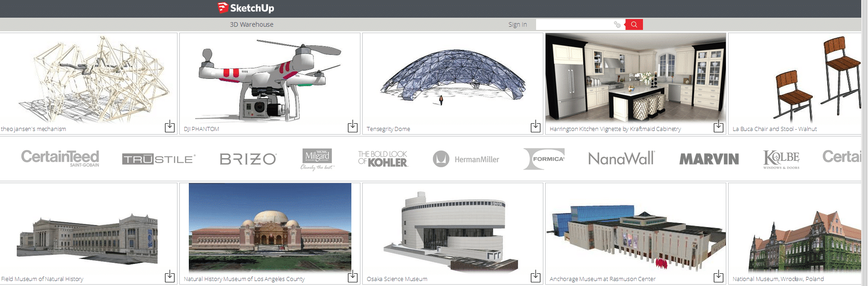The image size is (868, 286).
Task: Open the National Museum Wroclaw thumbnail
Action: click(795, 228)
